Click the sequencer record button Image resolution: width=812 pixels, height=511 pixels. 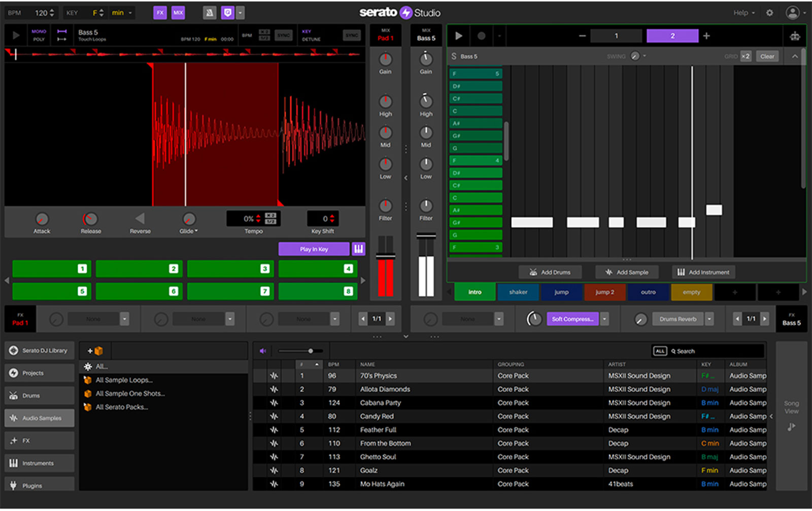pos(481,36)
